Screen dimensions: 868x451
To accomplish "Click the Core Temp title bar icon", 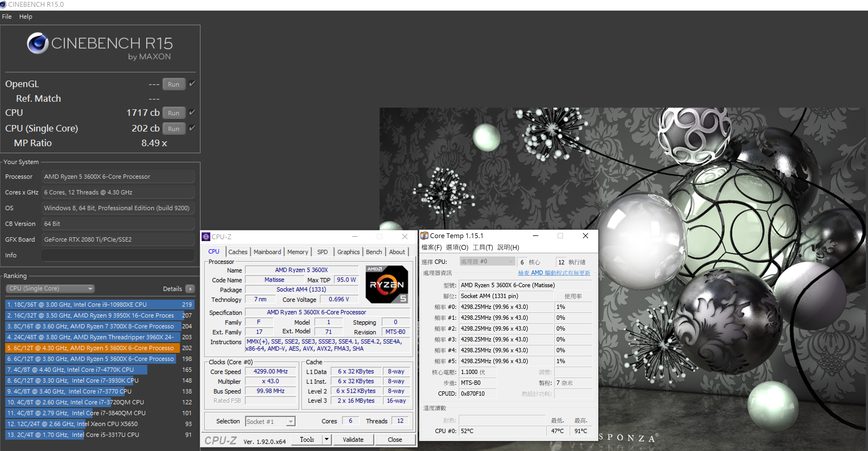I will pyautogui.click(x=425, y=235).
